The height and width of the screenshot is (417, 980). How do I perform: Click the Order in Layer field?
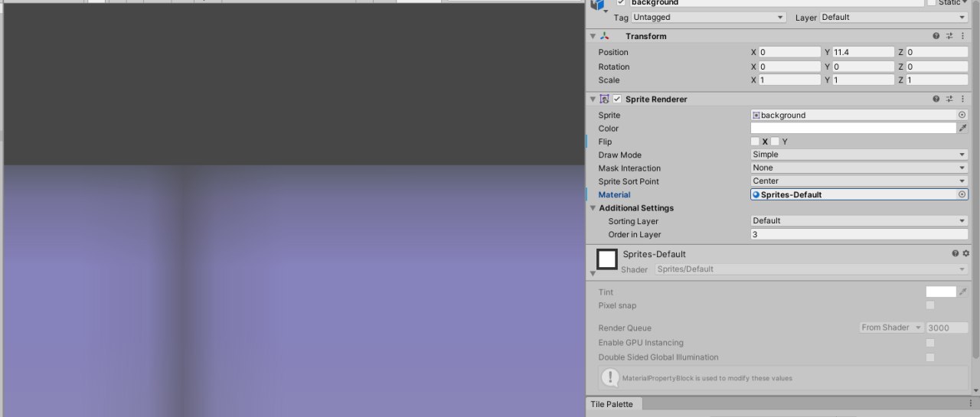tap(859, 234)
